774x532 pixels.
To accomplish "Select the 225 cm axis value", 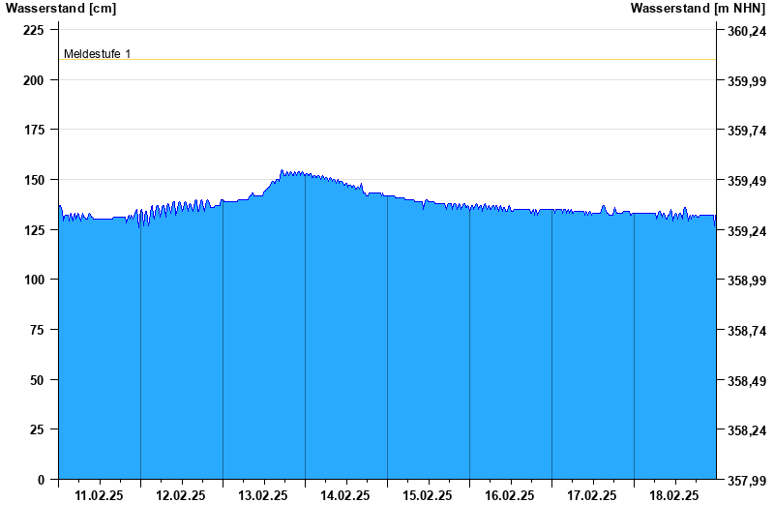I will click(x=34, y=30).
